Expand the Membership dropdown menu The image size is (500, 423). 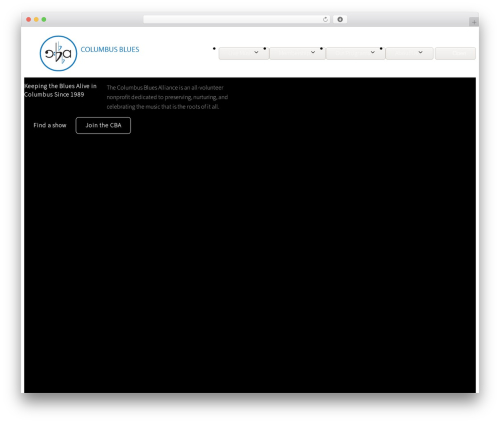tap(297, 53)
